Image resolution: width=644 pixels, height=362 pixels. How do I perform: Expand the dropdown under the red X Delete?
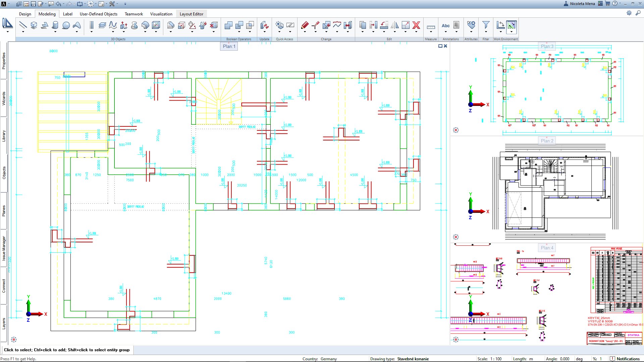(x=416, y=32)
